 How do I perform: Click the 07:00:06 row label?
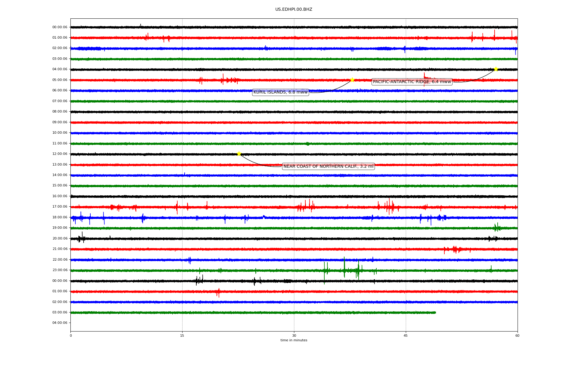click(60, 101)
